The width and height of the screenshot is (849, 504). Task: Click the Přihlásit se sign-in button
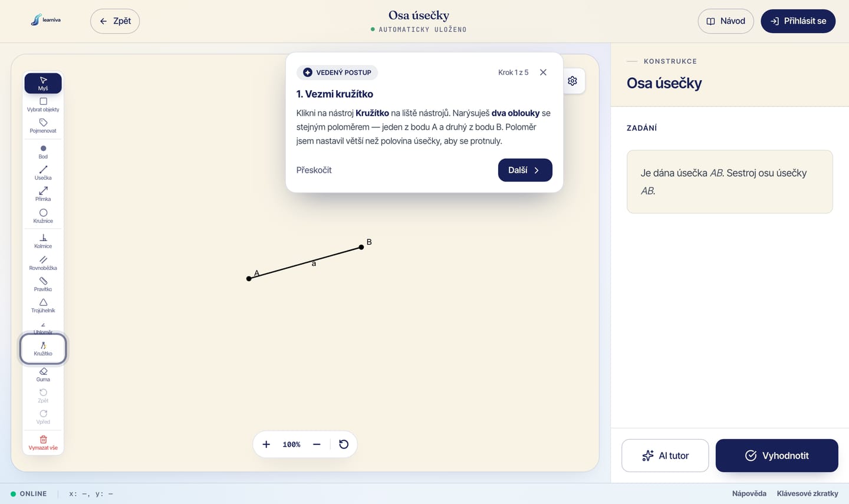coord(798,21)
